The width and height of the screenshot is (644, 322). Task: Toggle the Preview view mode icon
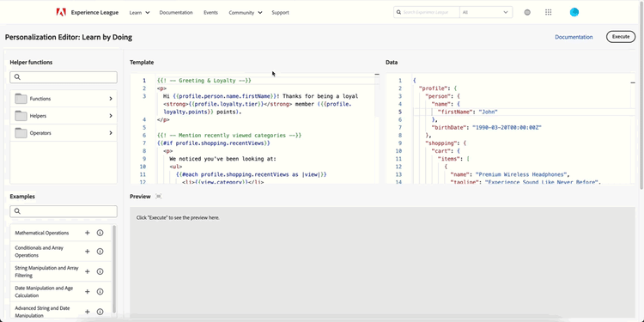[x=159, y=197]
